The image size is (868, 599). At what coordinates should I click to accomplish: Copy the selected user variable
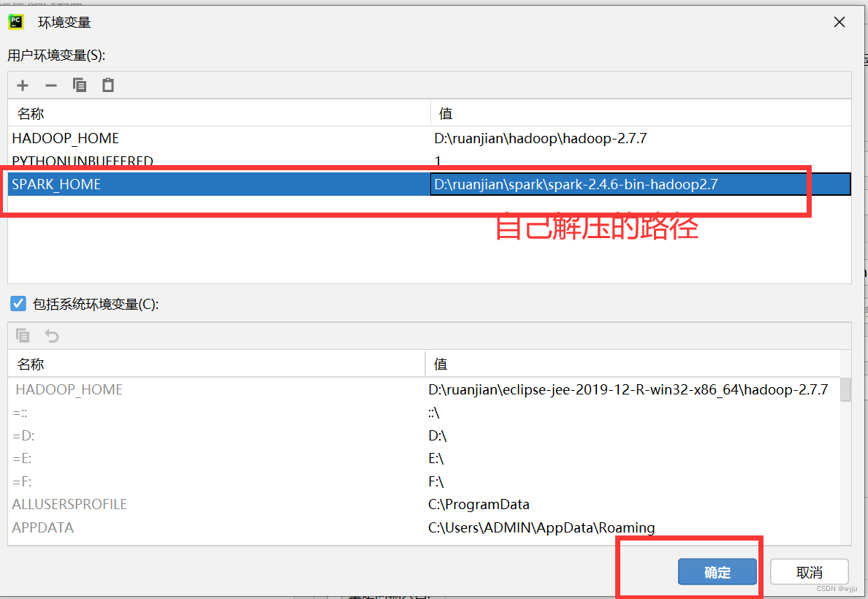tap(80, 85)
